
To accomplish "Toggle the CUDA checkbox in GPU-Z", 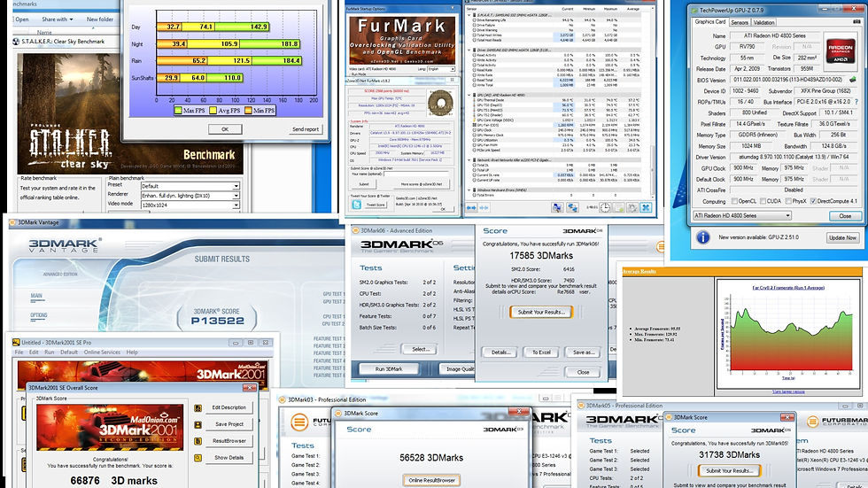I will coord(763,201).
